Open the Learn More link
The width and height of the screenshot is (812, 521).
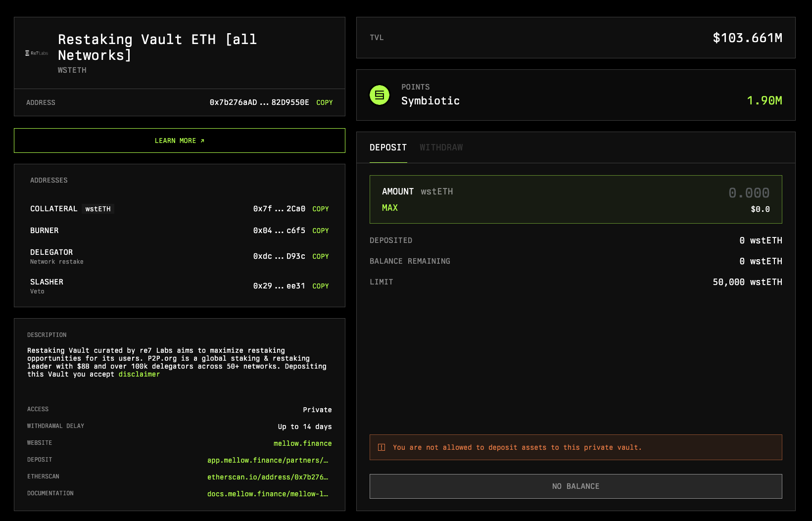coord(180,141)
